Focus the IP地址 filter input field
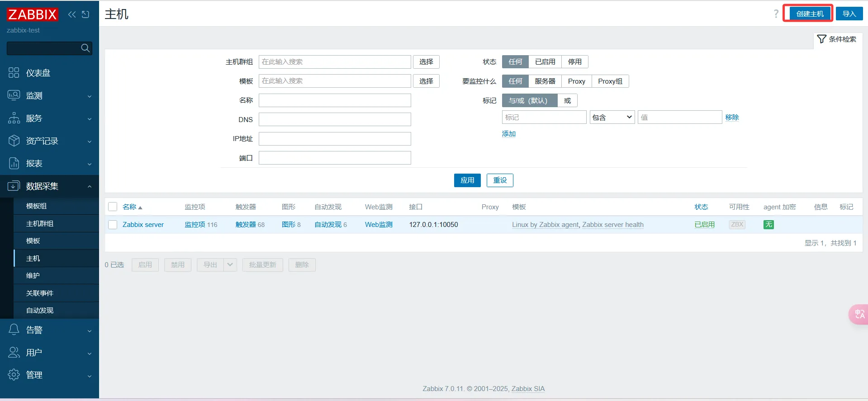 click(335, 138)
